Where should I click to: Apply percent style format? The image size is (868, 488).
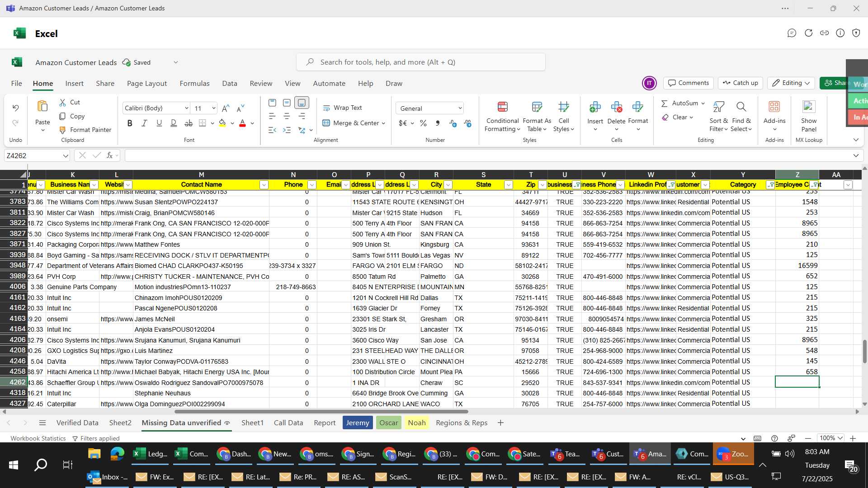[423, 123]
